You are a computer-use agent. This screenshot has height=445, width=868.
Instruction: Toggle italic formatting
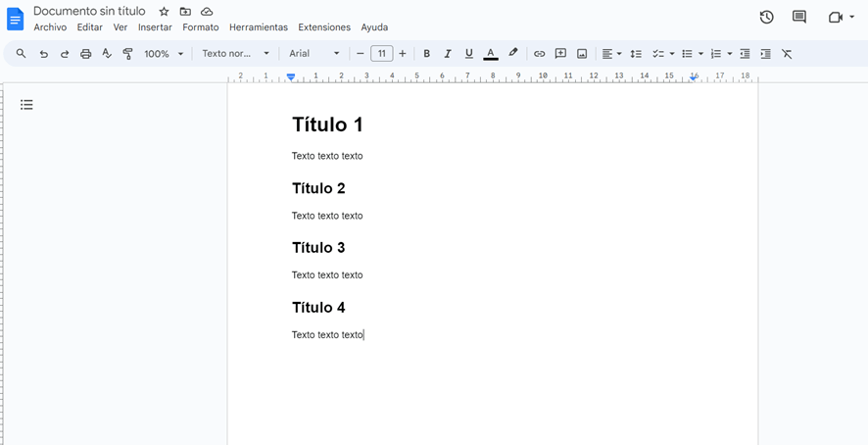tap(448, 54)
